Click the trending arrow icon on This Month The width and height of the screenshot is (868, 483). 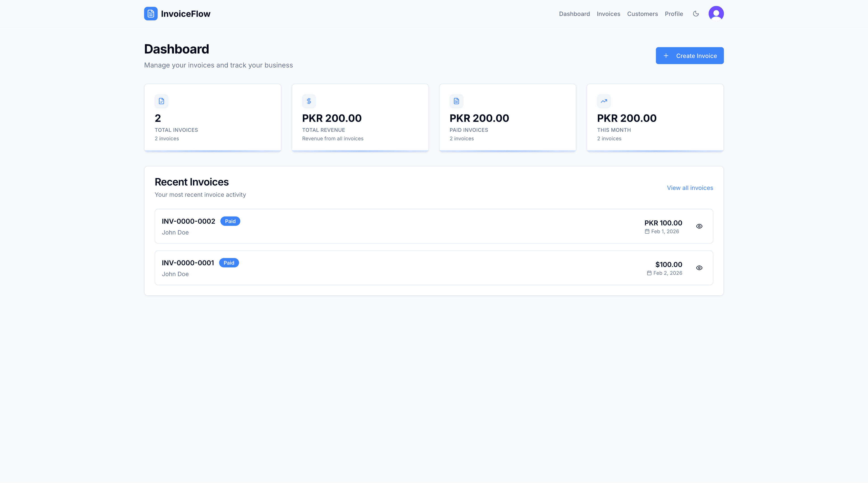(x=604, y=101)
